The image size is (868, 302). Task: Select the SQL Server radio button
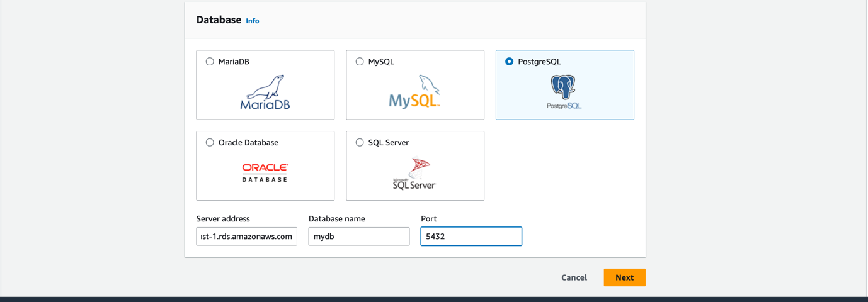point(360,143)
